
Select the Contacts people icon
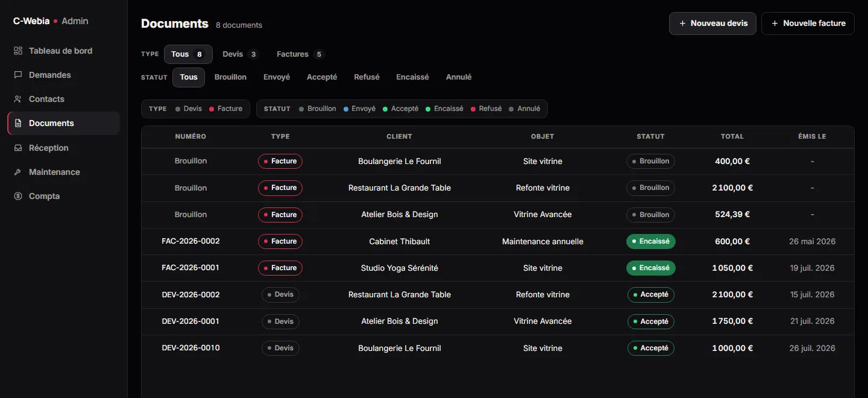(18, 99)
